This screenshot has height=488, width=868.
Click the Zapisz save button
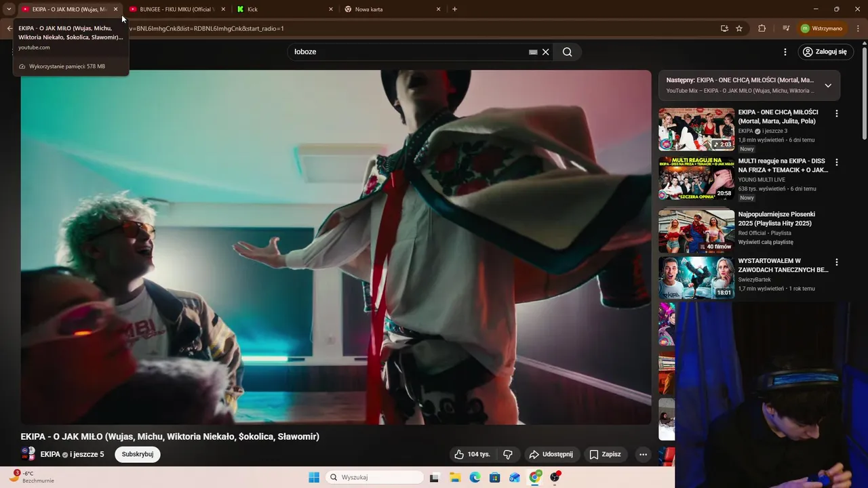point(605,454)
